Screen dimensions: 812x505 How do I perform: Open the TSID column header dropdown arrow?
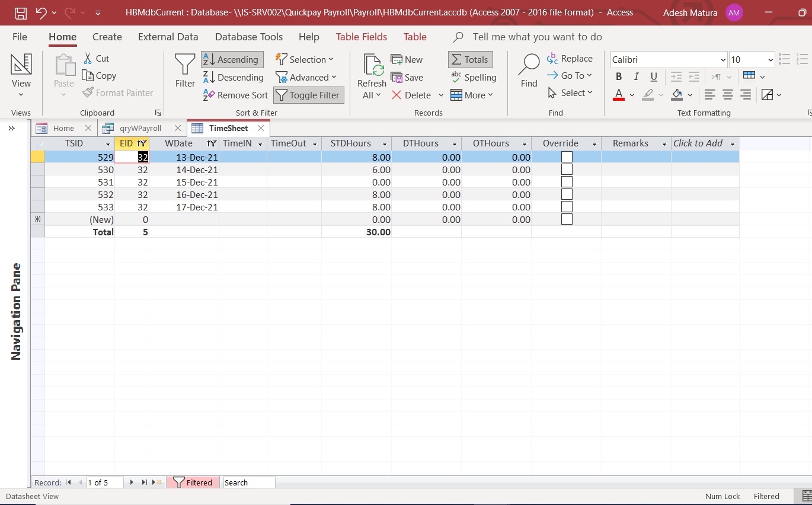tap(108, 144)
